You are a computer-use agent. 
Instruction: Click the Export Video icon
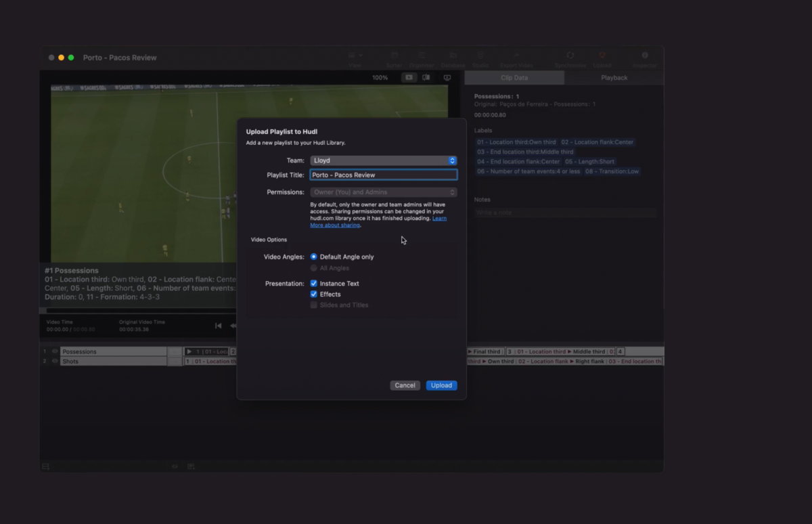click(x=516, y=56)
